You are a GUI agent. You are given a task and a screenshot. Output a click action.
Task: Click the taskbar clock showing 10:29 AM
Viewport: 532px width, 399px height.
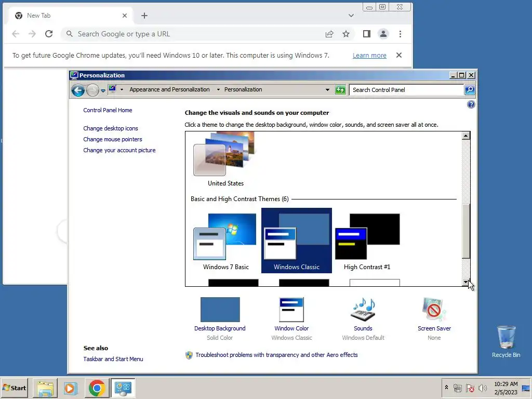(x=506, y=388)
